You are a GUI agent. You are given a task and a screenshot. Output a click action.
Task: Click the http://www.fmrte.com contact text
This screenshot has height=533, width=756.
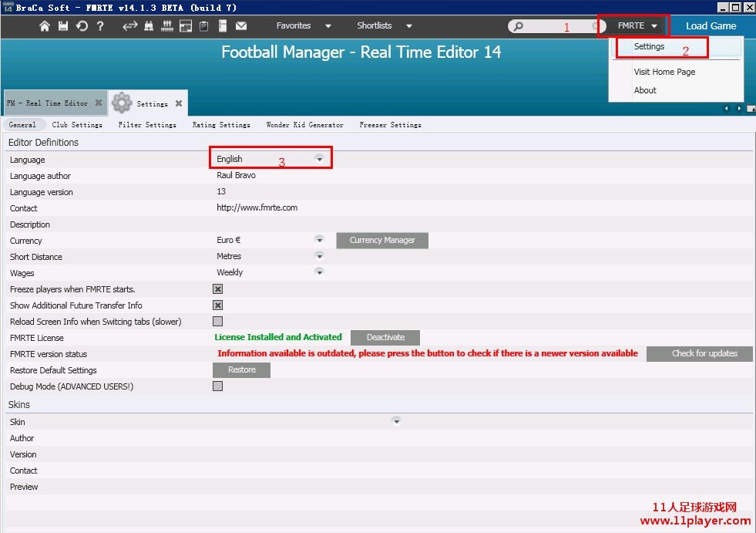257,208
